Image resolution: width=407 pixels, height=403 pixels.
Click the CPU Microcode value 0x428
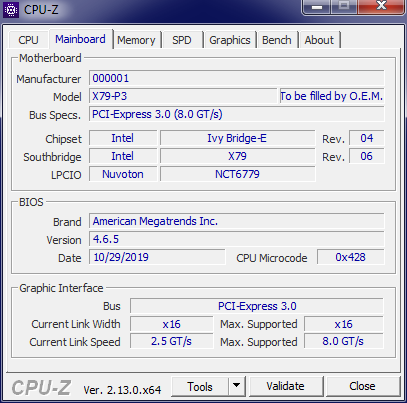coord(350,257)
